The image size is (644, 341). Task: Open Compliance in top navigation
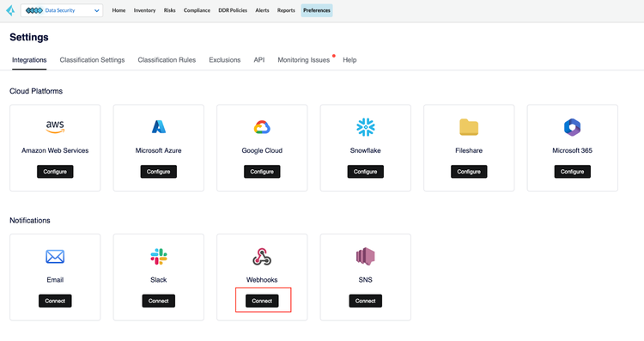click(x=197, y=10)
